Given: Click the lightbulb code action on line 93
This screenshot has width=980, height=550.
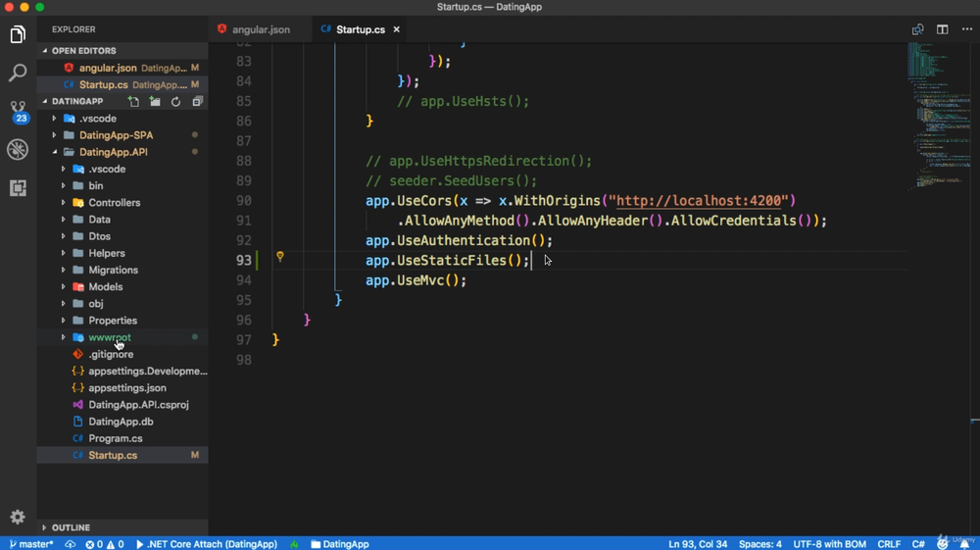Looking at the screenshot, I should click(x=280, y=256).
